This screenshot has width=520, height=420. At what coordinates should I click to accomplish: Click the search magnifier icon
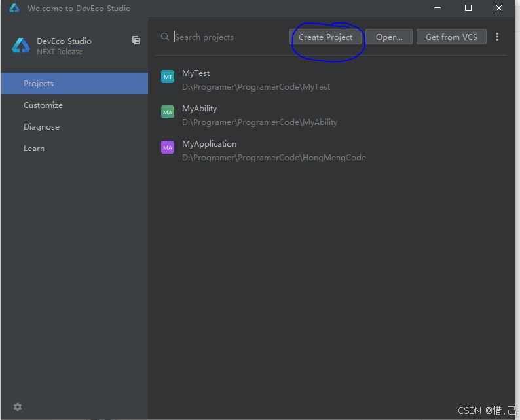click(165, 37)
